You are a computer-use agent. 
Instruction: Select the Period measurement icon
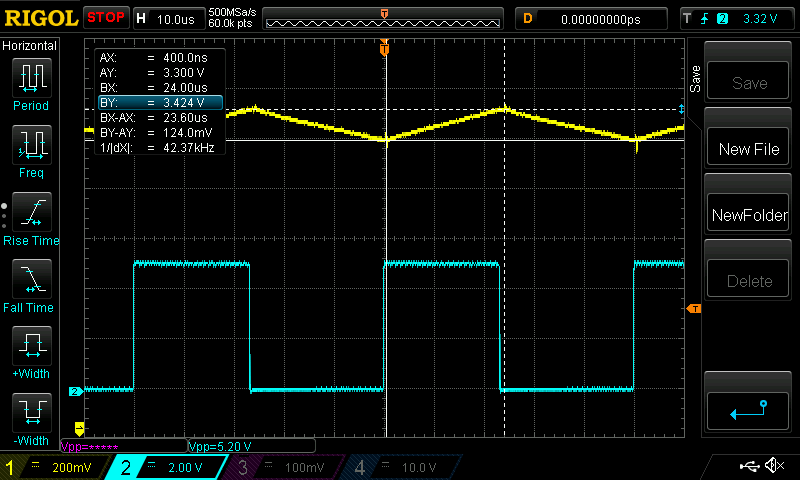30,77
